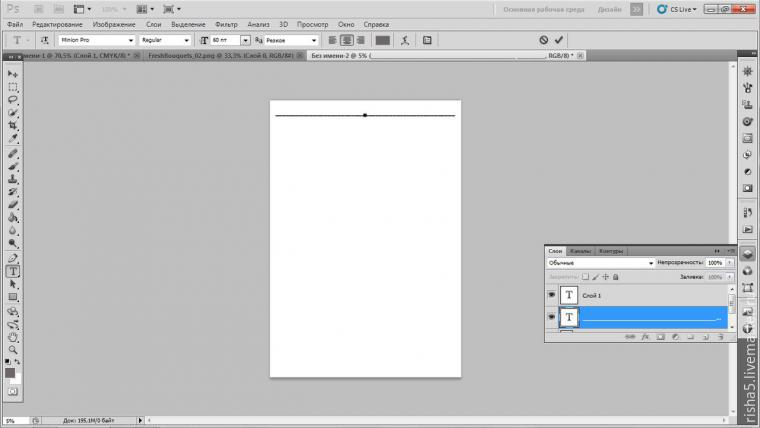Open the Редактирование menu
This screenshot has height=428, width=760.
(57, 24)
